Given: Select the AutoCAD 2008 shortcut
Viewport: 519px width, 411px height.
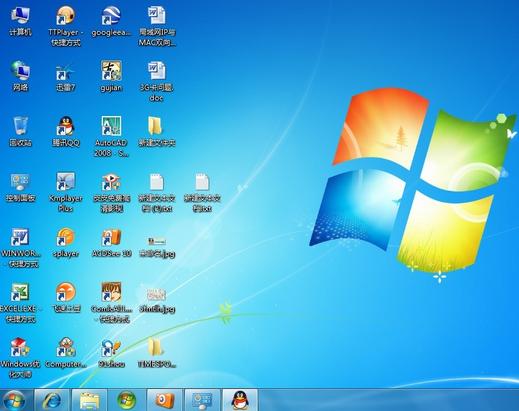Looking at the screenshot, I should 111,136.
